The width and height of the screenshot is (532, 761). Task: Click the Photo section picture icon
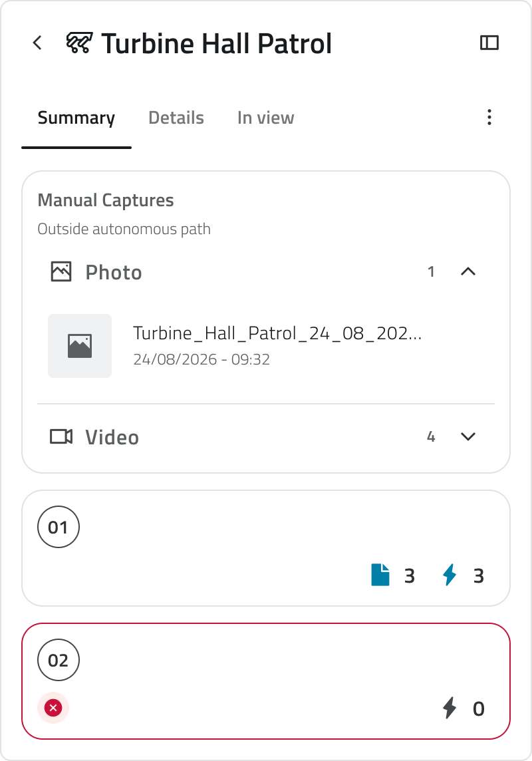click(x=61, y=272)
